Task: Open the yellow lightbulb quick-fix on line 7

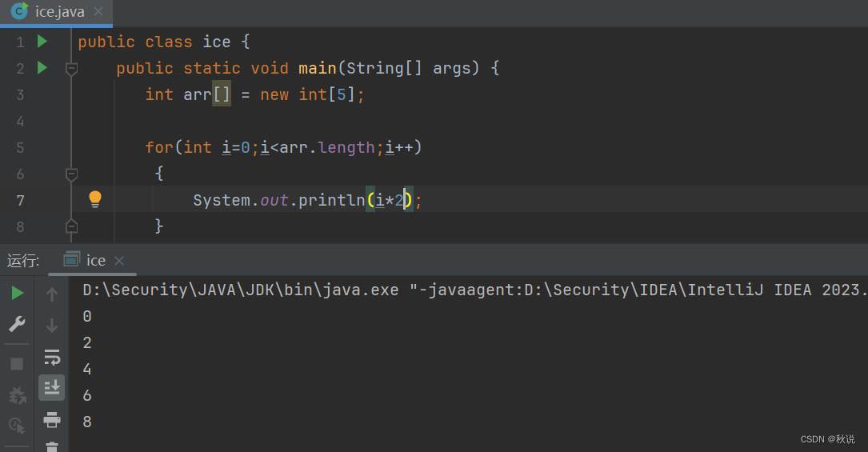Action: tap(95, 199)
